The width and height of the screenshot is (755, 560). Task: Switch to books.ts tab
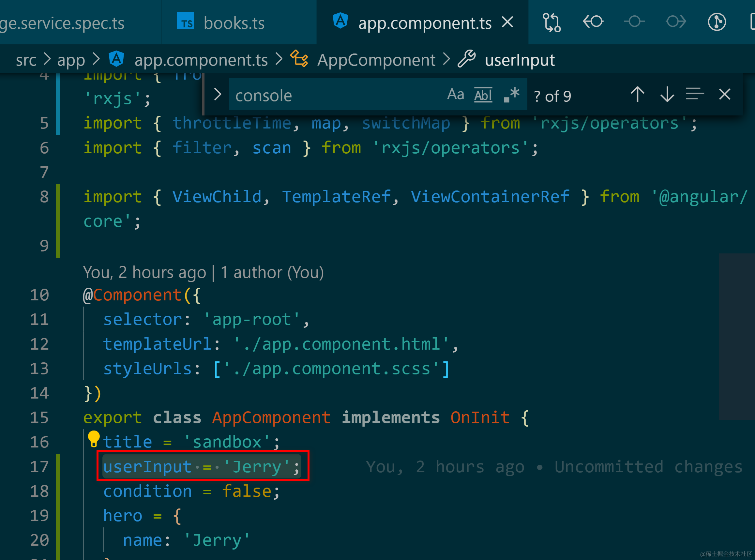(x=234, y=23)
